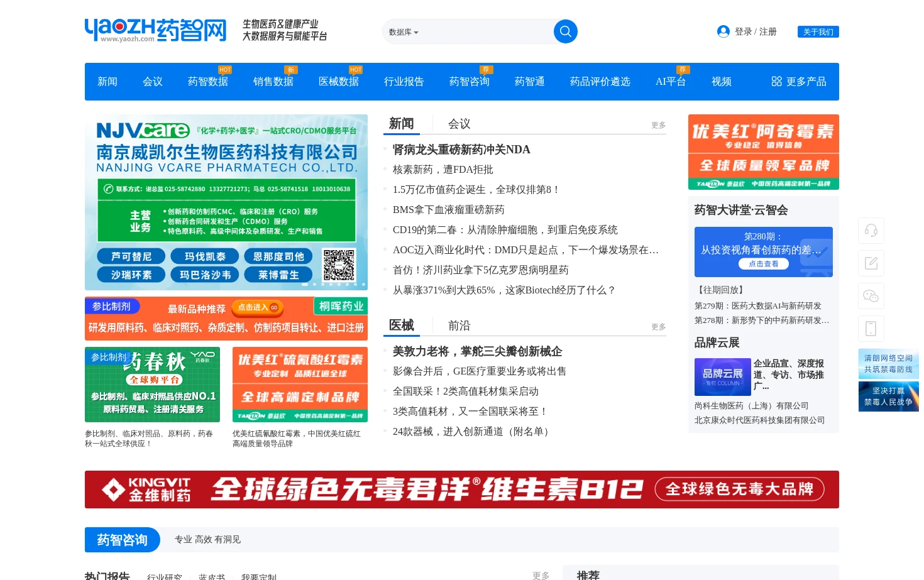Open 行业报告 in navigation bar
This screenshot has width=924, height=580.
click(x=404, y=82)
